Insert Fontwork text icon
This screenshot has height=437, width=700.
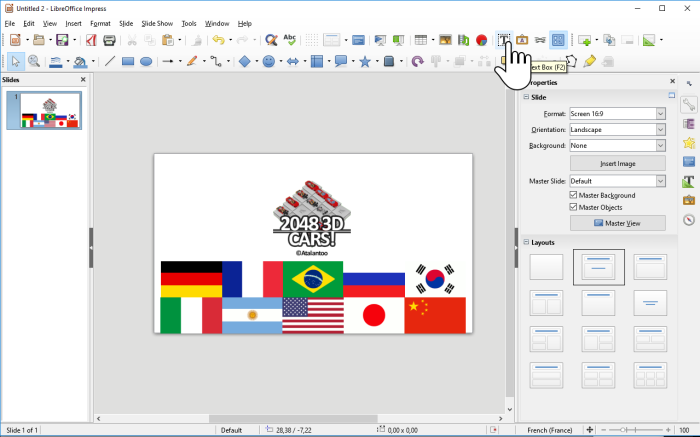click(x=522, y=40)
